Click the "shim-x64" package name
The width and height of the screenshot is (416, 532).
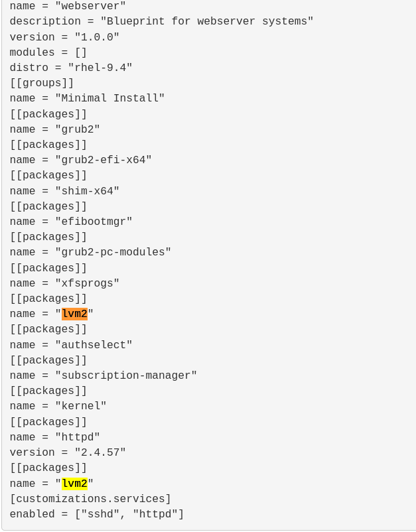coord(88,191)
